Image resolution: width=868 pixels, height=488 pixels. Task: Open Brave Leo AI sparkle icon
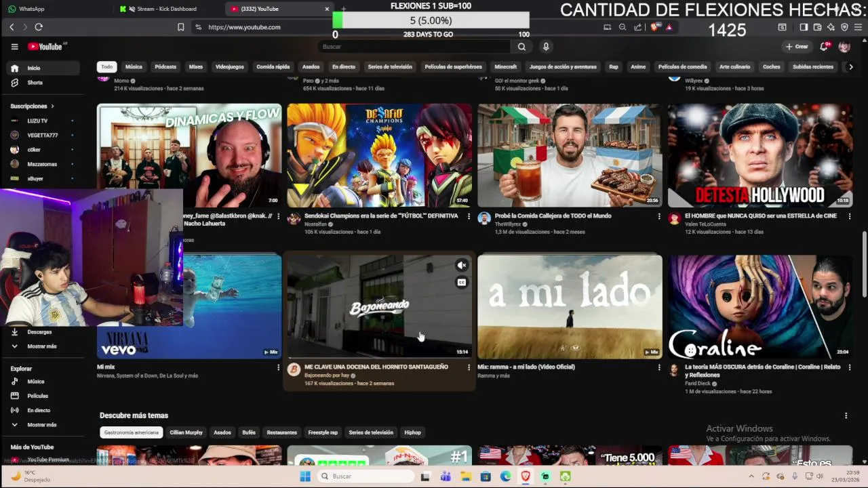[831, 27]
